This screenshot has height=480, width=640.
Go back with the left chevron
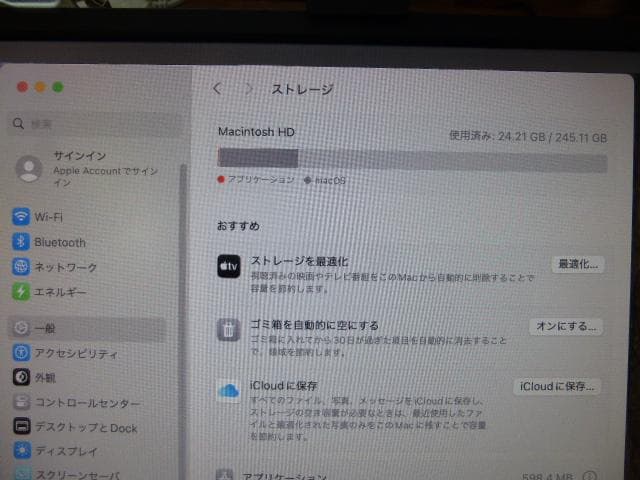point(217,88)
